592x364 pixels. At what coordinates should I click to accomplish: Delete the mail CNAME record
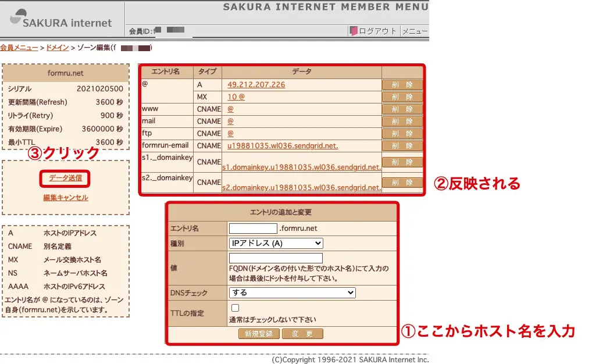pos(402,121)
